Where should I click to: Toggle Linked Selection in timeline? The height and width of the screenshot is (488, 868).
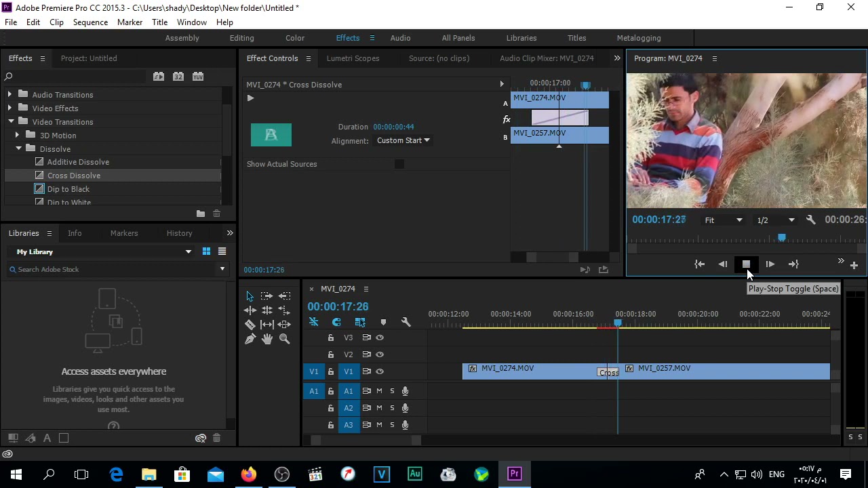[360, 323]
